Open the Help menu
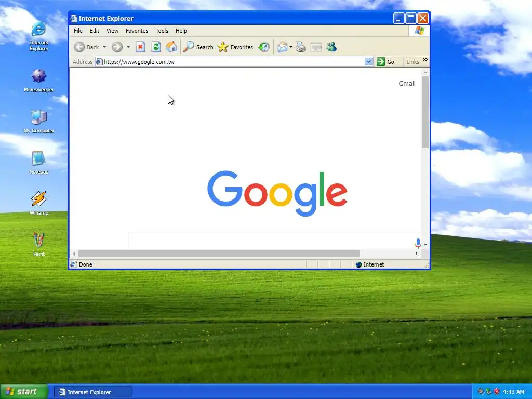 click(x=181, y=31)
